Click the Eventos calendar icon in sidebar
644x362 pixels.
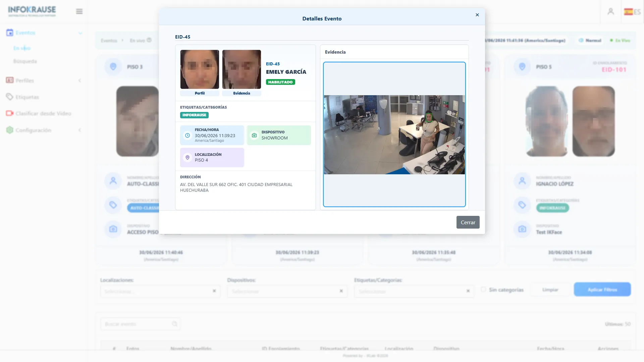click(10, 33)
